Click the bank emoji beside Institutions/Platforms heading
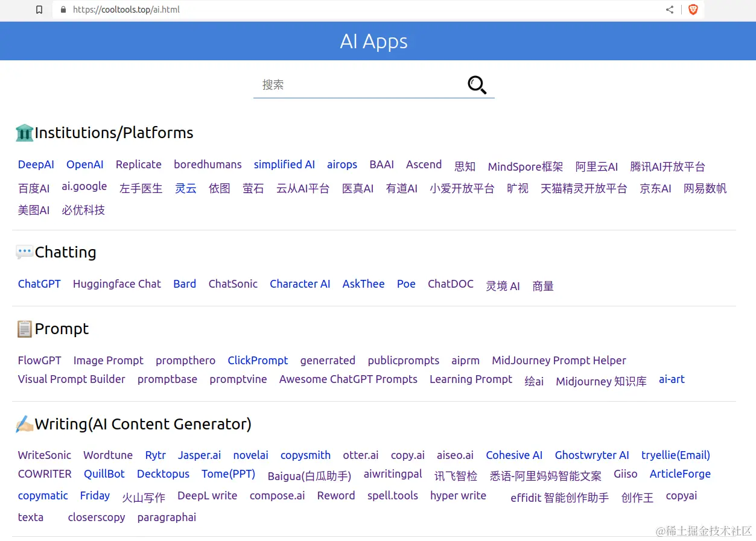This screenshot has height=541, width=756. point(24,132)
